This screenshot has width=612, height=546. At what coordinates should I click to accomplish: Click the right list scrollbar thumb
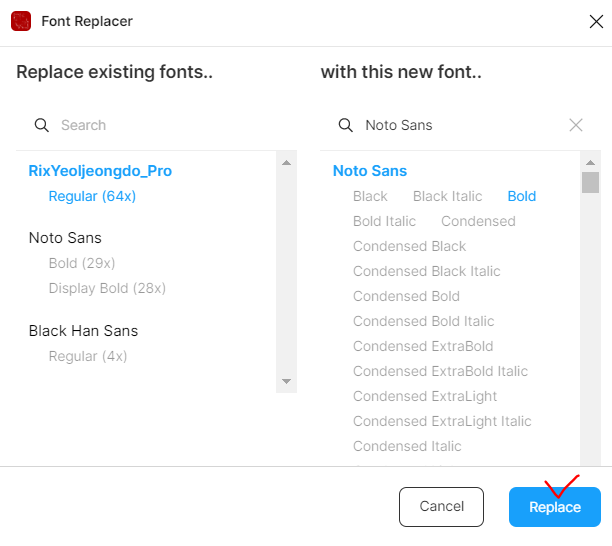tap(591, 182)
